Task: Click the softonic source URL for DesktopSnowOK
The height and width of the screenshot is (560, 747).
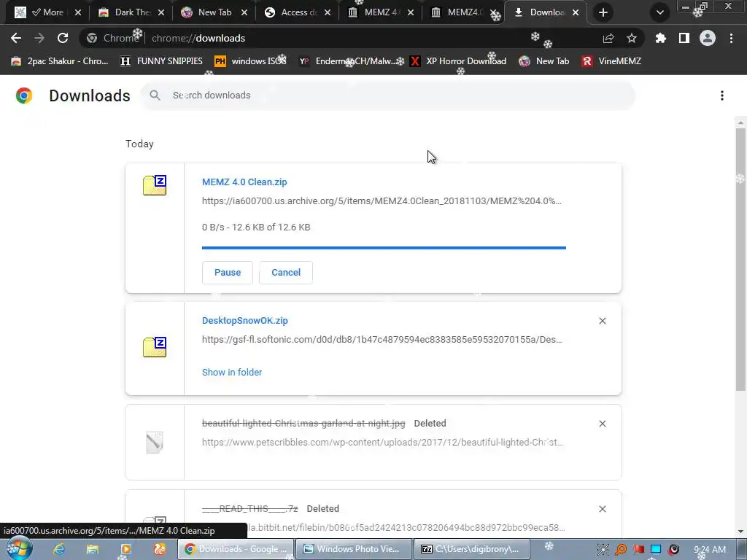Action: click(382, 340)
